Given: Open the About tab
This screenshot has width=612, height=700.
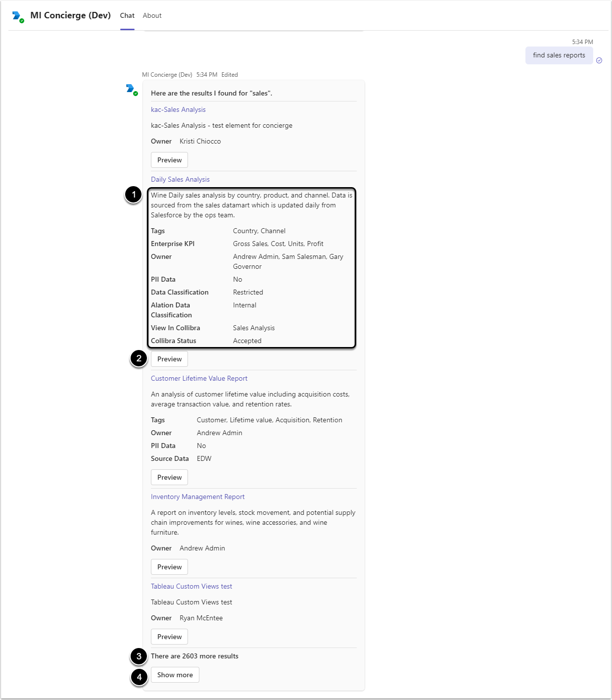Looking at the screenshot, I should [x=152, y=16].
